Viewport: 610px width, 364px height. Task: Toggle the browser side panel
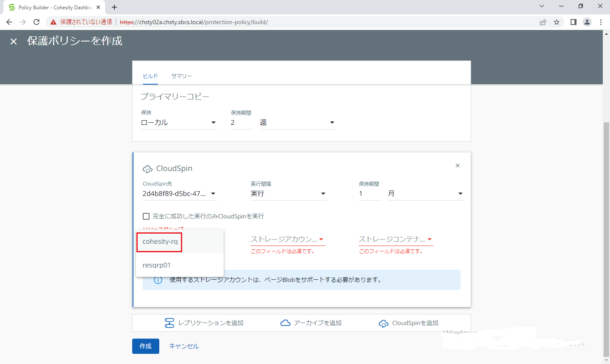pyautogui.click(x=573, y=22)
